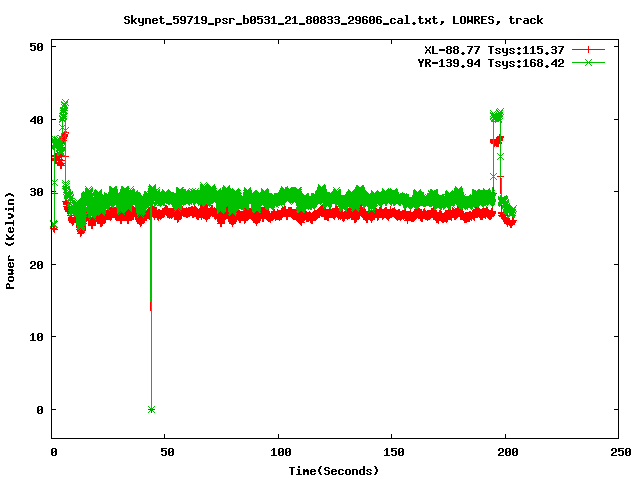This screenshot has height=480, width=640.
Task: Click the green calibration peak at plot start
Action: point(64,103)
